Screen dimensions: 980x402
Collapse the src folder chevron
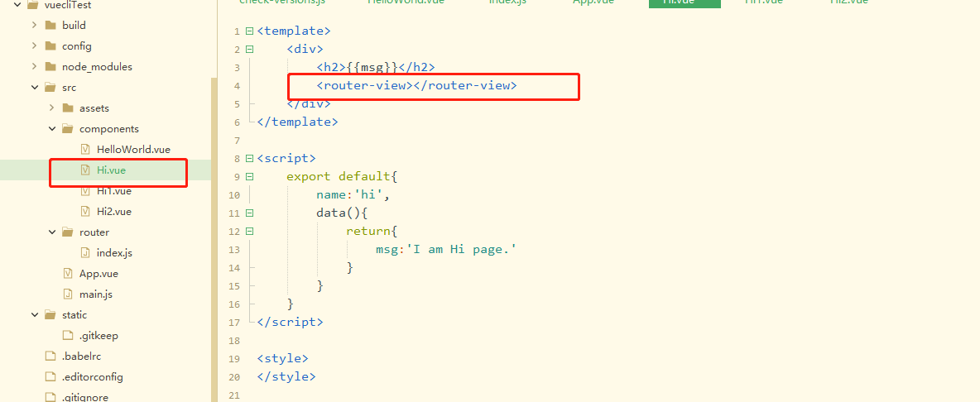click(x=35, y=88)
